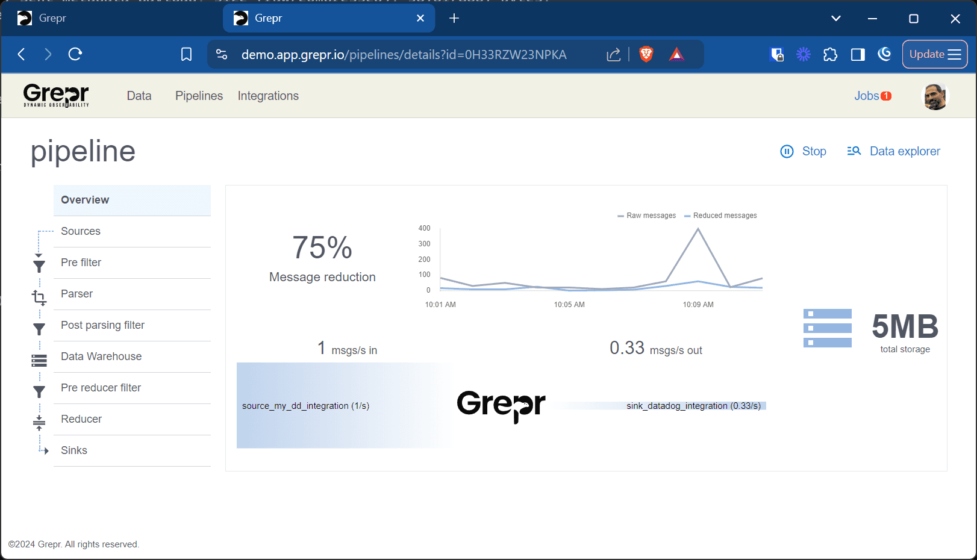
Task: Open a new browser tab
Action: tap(454, 18)
